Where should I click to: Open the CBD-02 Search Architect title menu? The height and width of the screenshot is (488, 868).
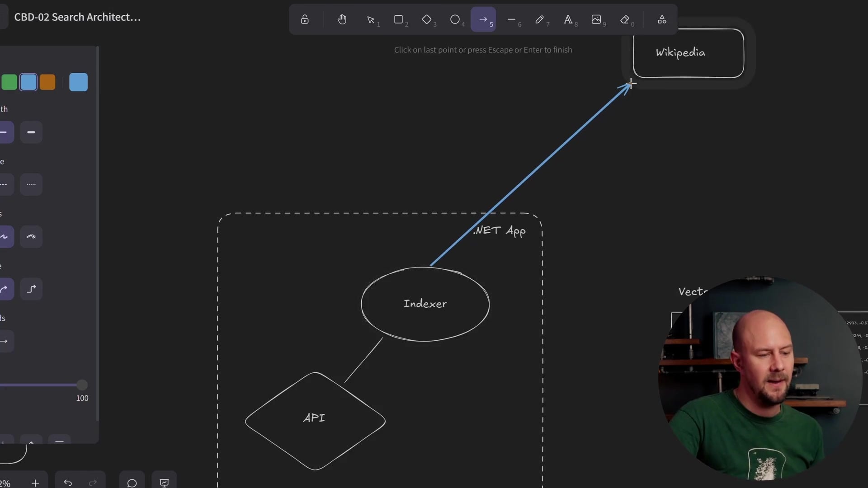click(x=78, y=17)
